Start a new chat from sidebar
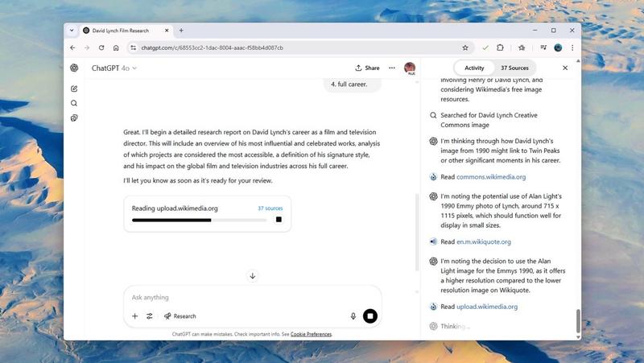The image size is (644, 363). (x=74, y=89)
